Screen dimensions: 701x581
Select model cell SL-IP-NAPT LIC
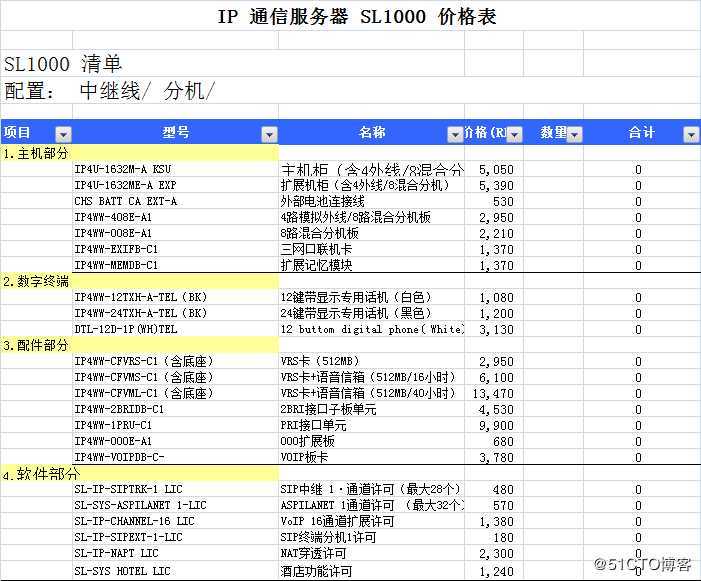point(175,553)
